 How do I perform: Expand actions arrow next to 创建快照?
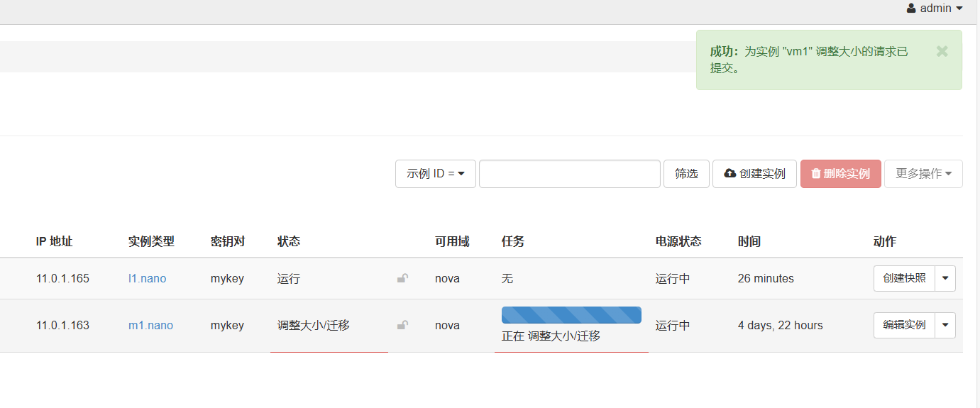(x=945, y=278)
